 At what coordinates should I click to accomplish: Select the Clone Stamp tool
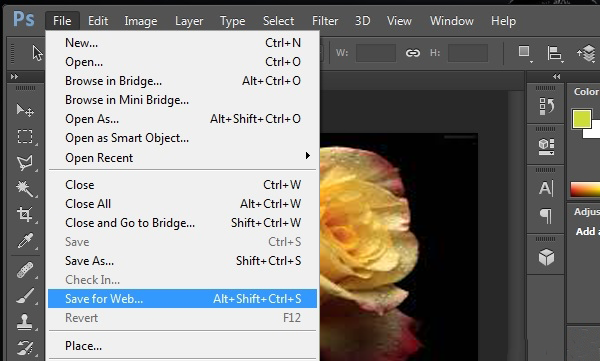pos(25,322)
